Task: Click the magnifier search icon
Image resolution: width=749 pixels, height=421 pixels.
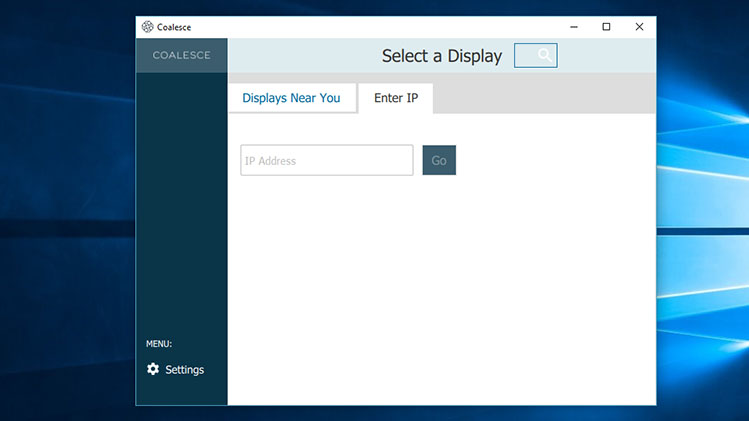Action: point(545,55)
